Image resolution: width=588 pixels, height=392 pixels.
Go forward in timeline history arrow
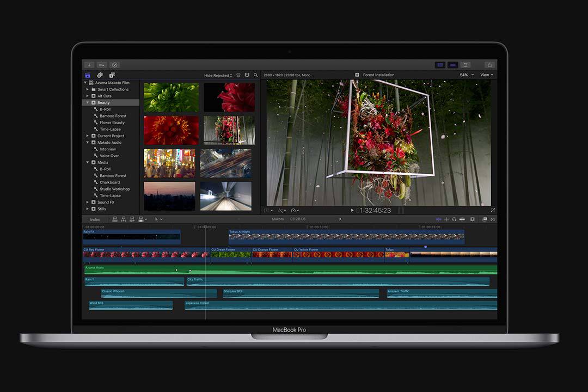tap(340, 219)
